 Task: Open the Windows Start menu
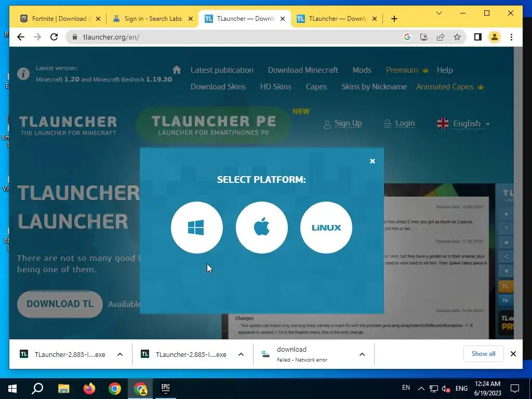click(x=12, y=389)
